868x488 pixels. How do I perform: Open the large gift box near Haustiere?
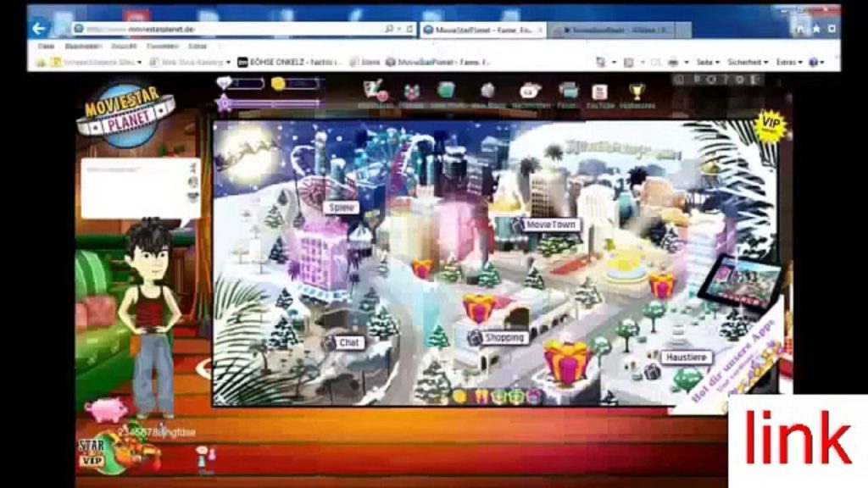[x=567, y=363]
